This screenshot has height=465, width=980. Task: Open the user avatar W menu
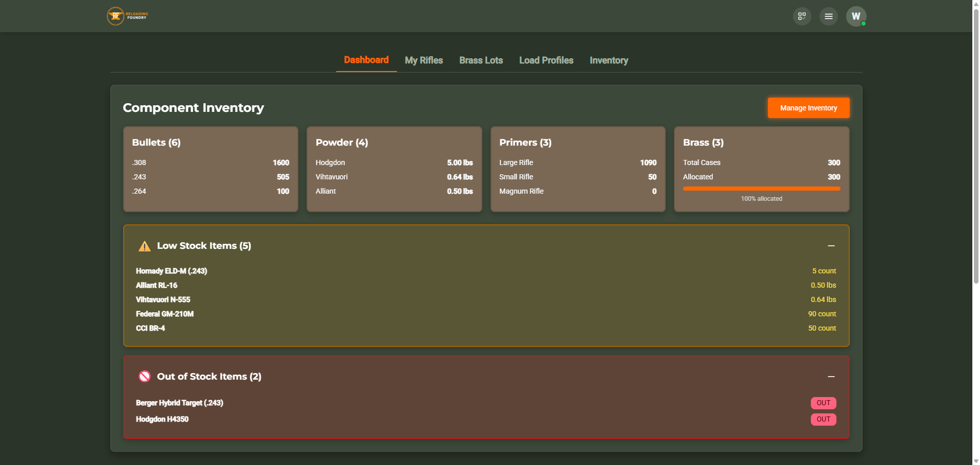tap(856, 16)
